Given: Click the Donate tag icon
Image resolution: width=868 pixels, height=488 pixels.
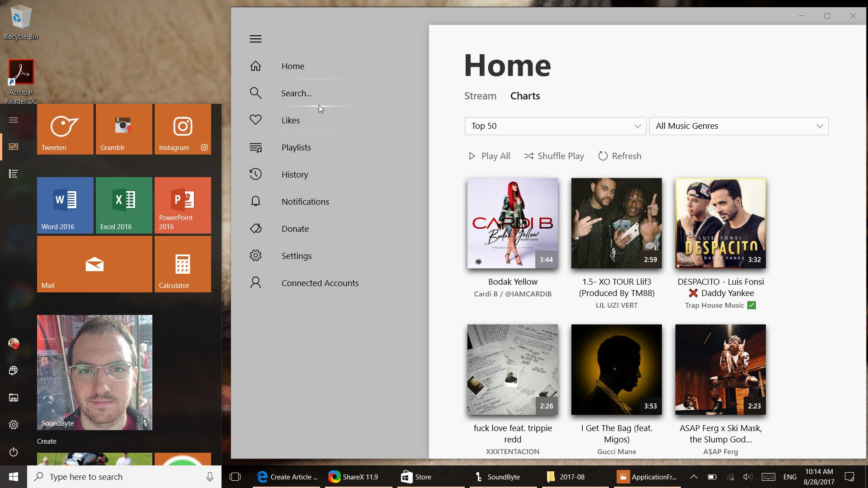Looking at the screenshot, I should tap(255, 229).
